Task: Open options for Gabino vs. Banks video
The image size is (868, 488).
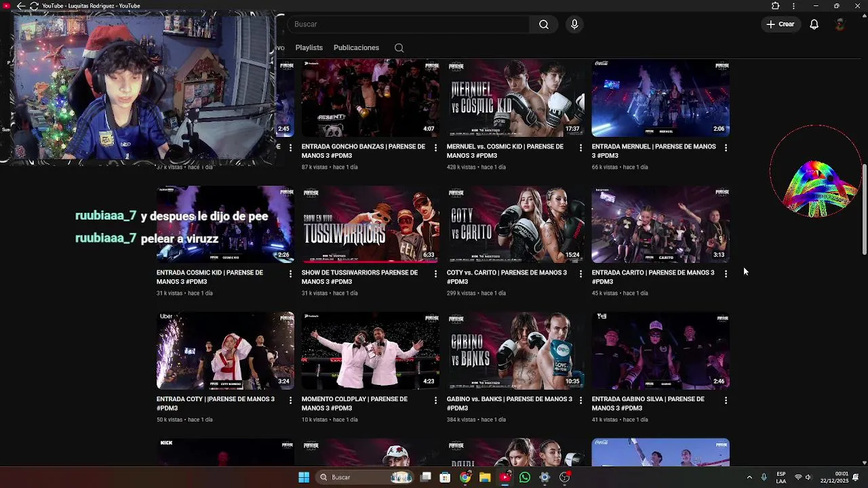Action: [x=580, y=401]
